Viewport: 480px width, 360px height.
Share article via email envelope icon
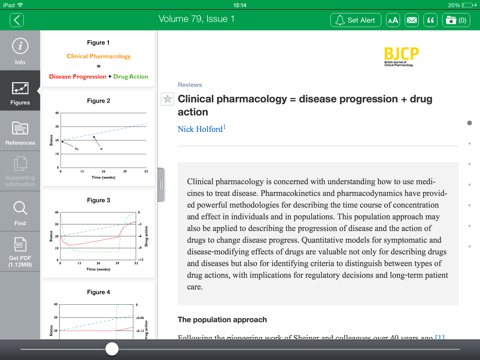pos(412,20)
